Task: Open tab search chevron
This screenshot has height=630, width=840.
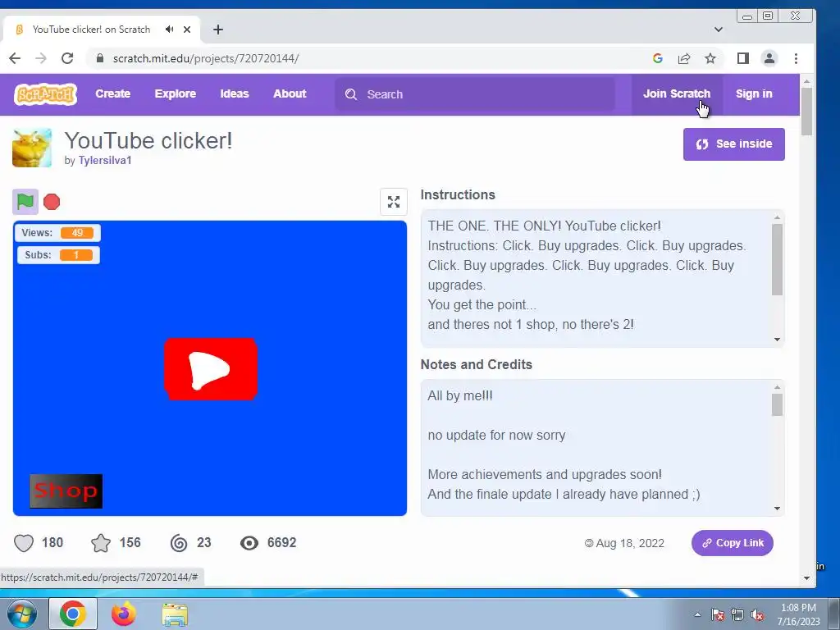Action: [719, 30]
